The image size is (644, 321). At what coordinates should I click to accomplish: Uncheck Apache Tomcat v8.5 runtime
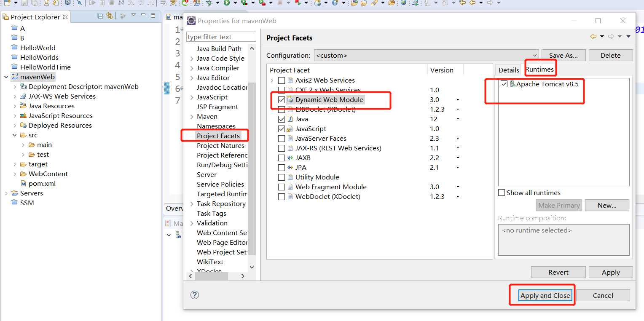point(504,84)
